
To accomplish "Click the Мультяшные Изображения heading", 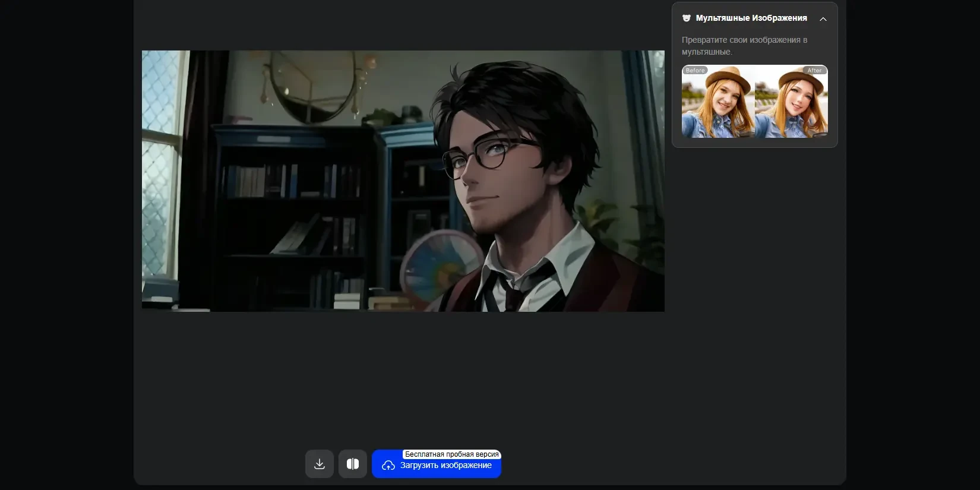I will pos(751,18).
